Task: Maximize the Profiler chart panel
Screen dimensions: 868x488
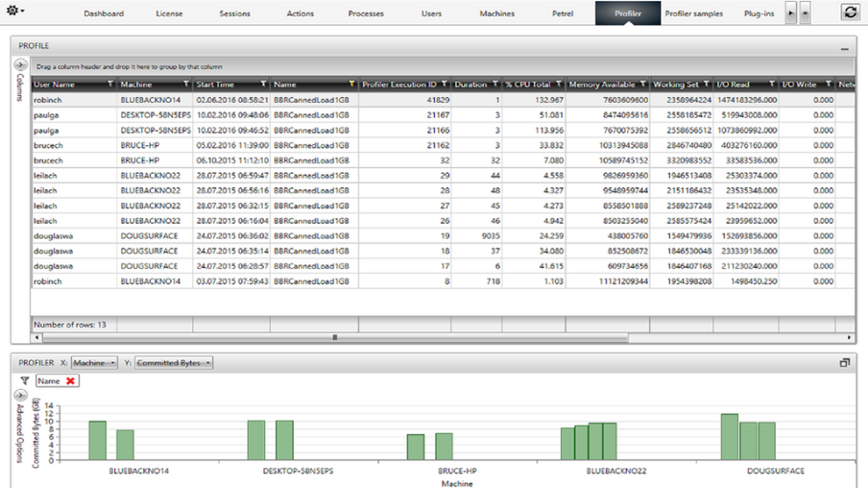Action: coord(845,363)
